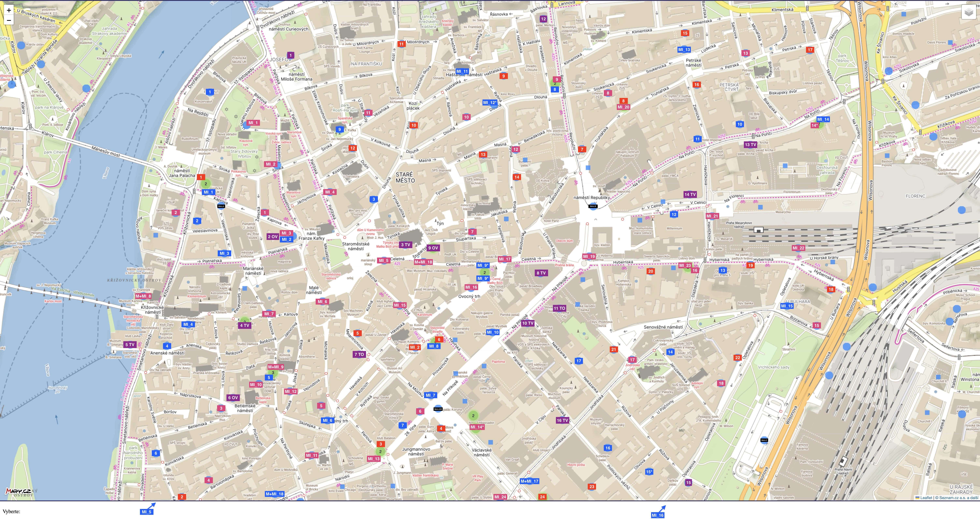Zoom in with the plus button
980x519 pixels.
9,10
